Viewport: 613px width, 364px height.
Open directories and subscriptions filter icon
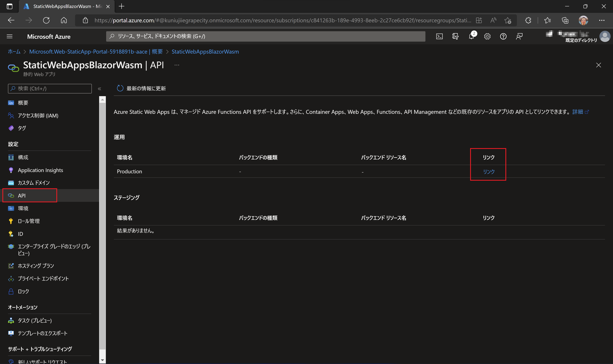coord(455,37)
